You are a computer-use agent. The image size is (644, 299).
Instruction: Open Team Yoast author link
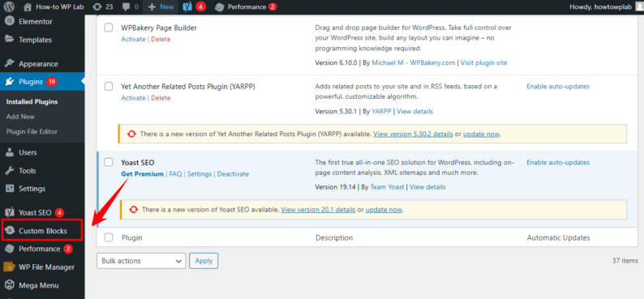tap(388, 186)
